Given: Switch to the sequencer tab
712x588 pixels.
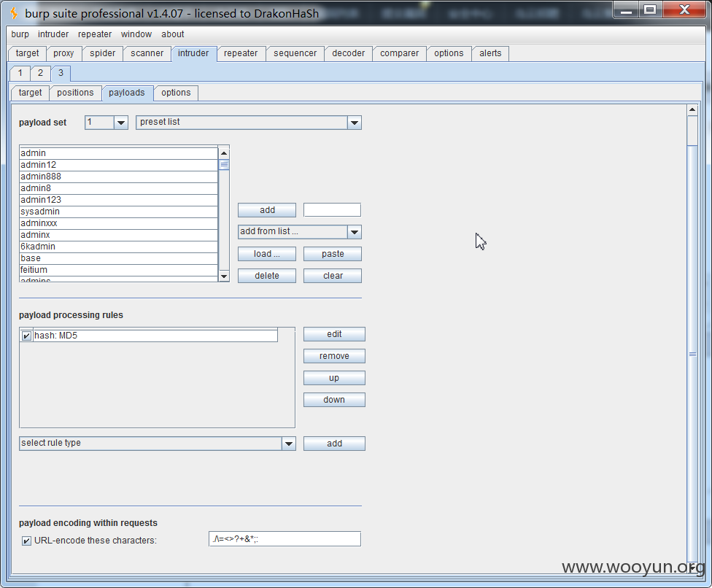Looking at the screenshot, I should pyautogui.click(x=295, y=53).
